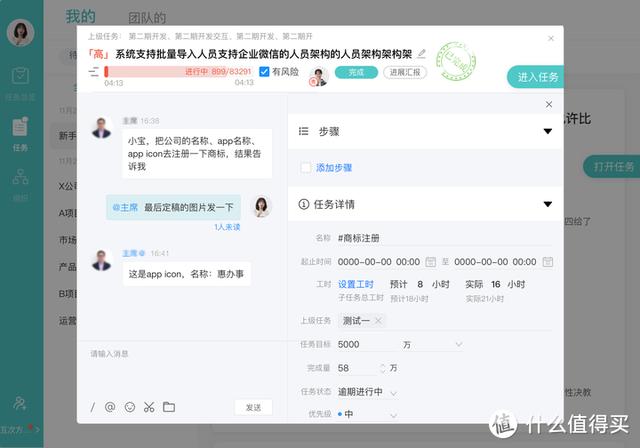
Task: Open the emoji picker icon
Action: point(130,407)
